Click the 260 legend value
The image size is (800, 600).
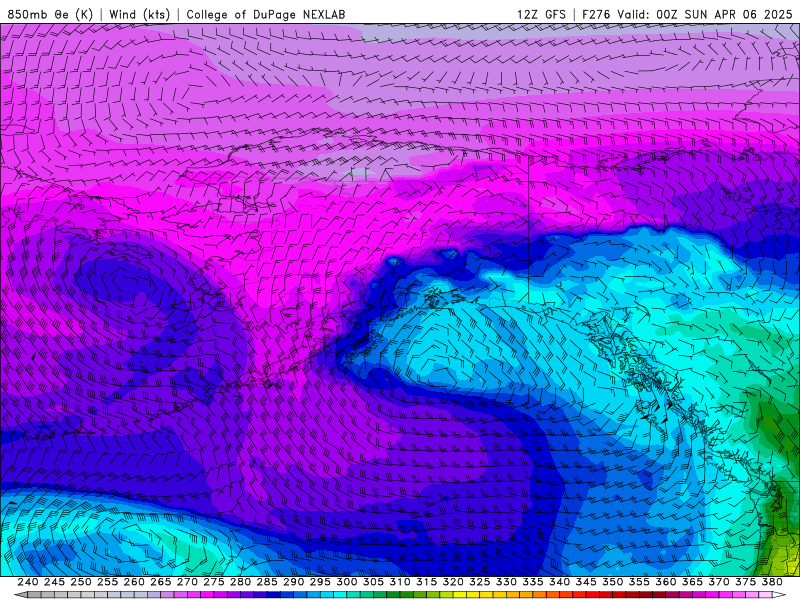134,582
